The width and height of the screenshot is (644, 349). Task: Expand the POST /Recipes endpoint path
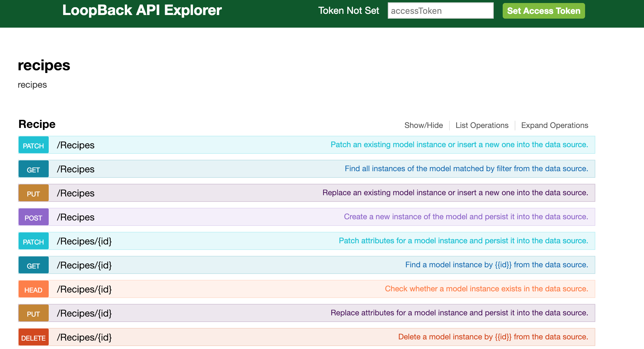click(x=76, y=217)
